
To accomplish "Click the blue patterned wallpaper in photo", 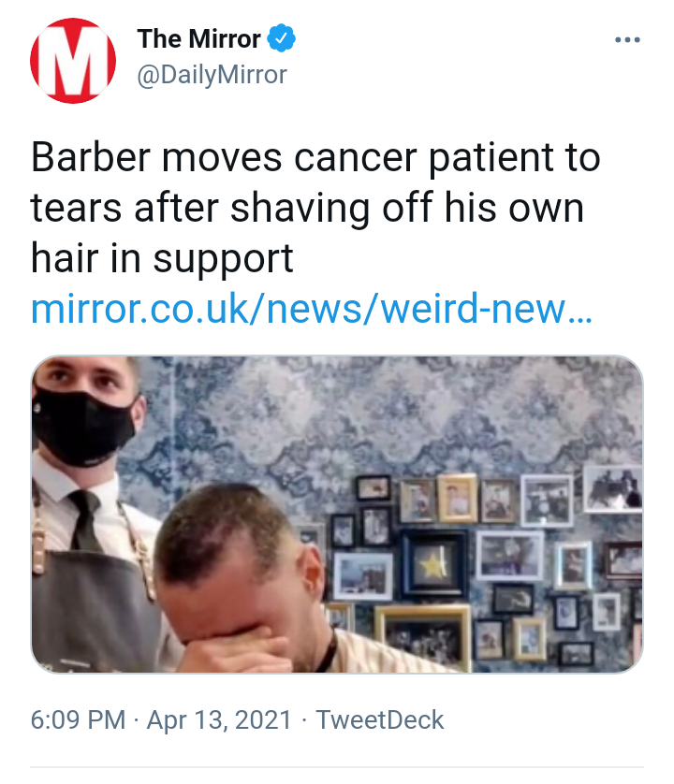I will (x=401, y=415).
